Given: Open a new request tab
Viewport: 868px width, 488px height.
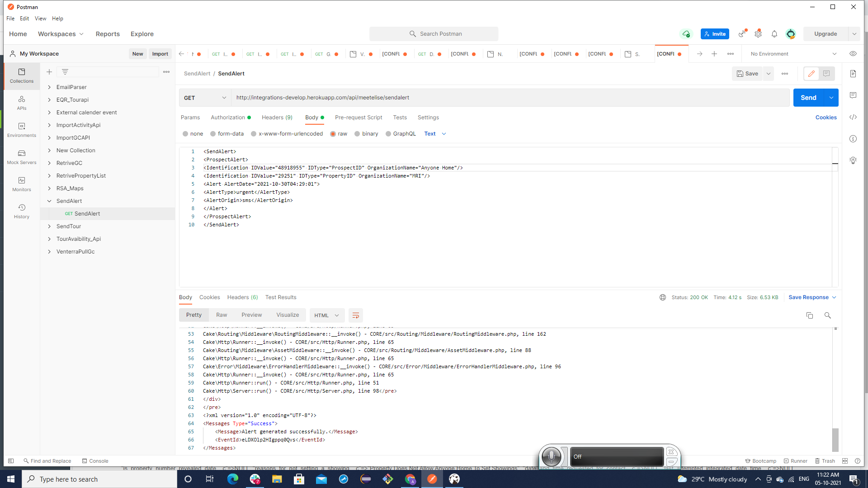Looking at the screenshot, I should pos(714,54).
